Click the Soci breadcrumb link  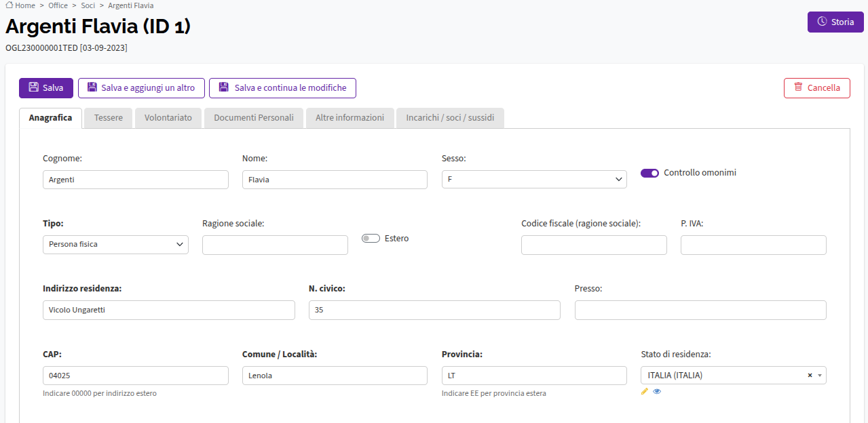tap(88, 5)
